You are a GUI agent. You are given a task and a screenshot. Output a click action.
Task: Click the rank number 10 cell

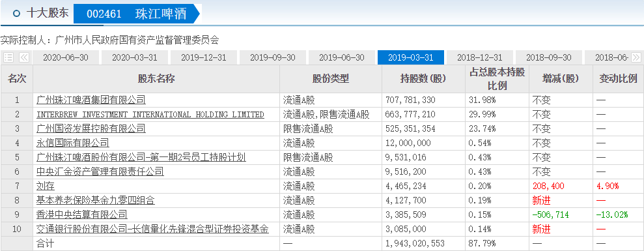point(17,229)
